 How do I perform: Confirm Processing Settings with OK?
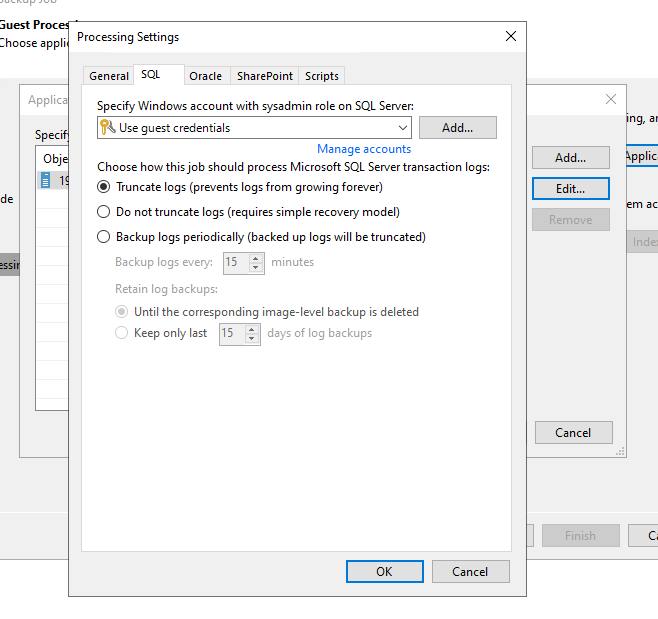pyautogui.click(x=384, y=572)
